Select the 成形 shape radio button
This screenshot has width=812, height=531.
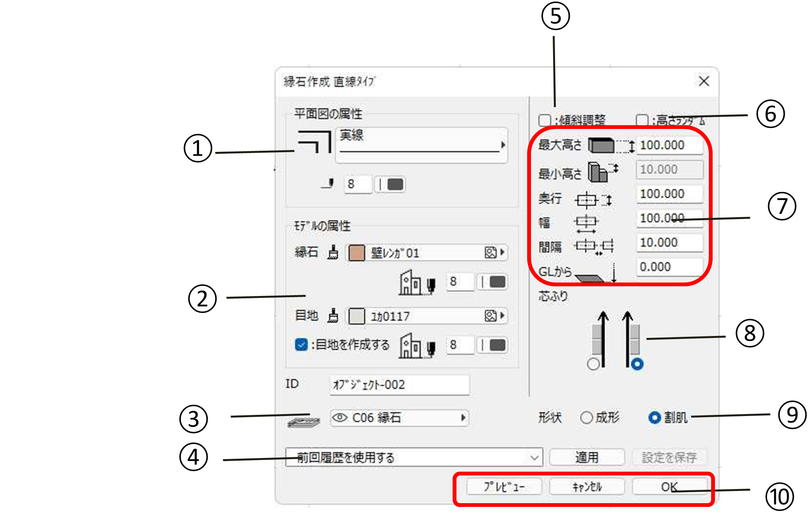(x=586, y=418)
